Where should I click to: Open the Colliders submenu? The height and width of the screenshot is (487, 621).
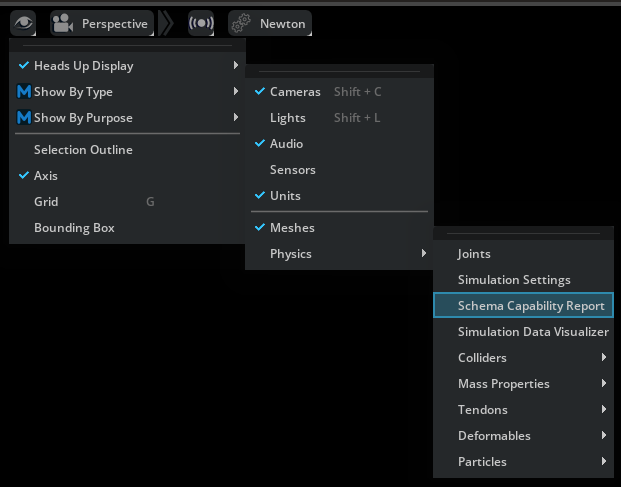[523, 358]
